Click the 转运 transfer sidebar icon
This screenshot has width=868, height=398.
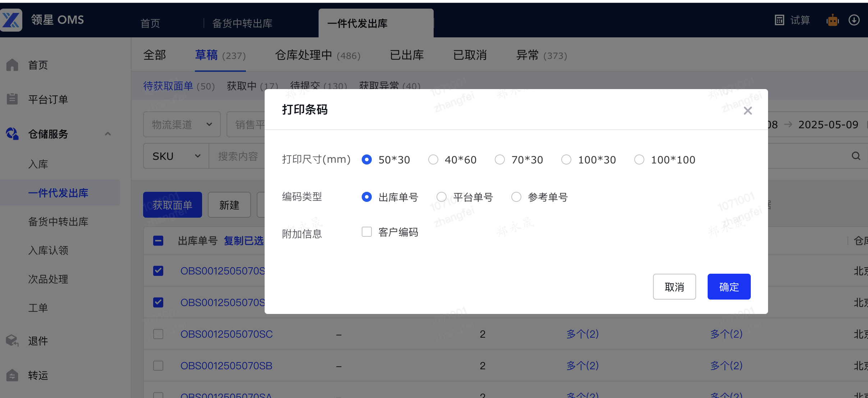click(12, 375)
